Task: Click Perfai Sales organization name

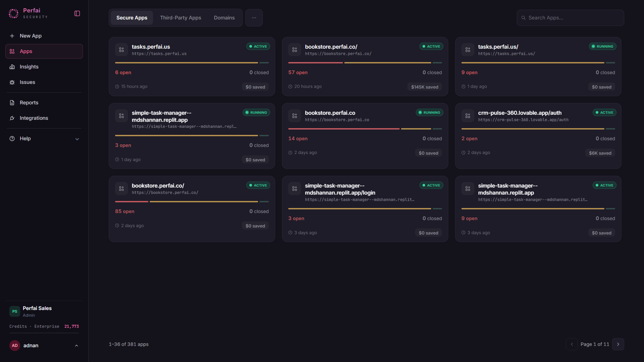Action: [x=37, y=308]
